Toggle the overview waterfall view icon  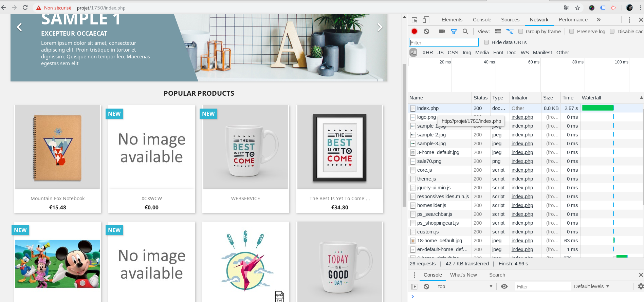[x=510, y=31]
